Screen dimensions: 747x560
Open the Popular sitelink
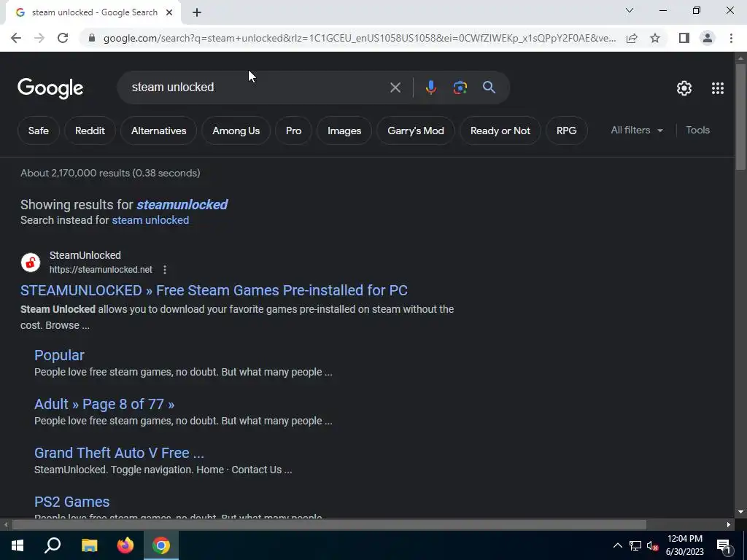[59, 355]
